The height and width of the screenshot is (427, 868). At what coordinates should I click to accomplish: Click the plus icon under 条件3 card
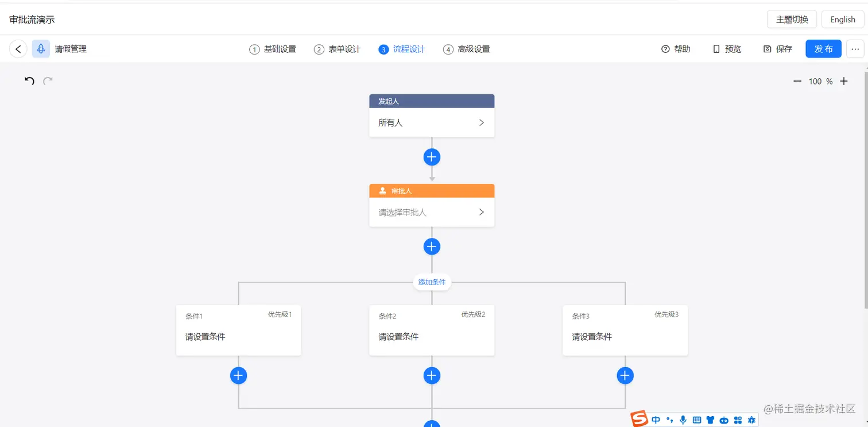[625, 375]
